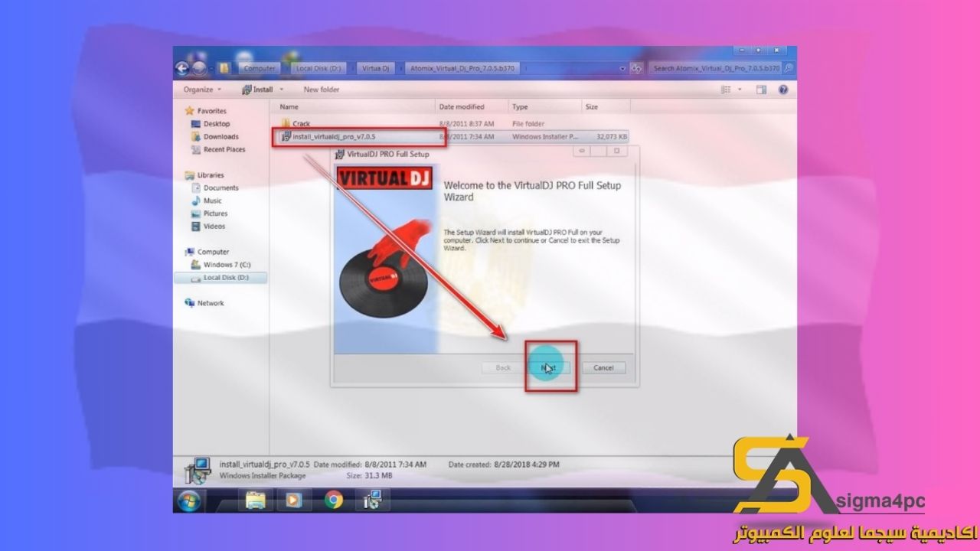Open Documents library
The height and width of the screenshot is (551, 980).
(x=220, y=188)
